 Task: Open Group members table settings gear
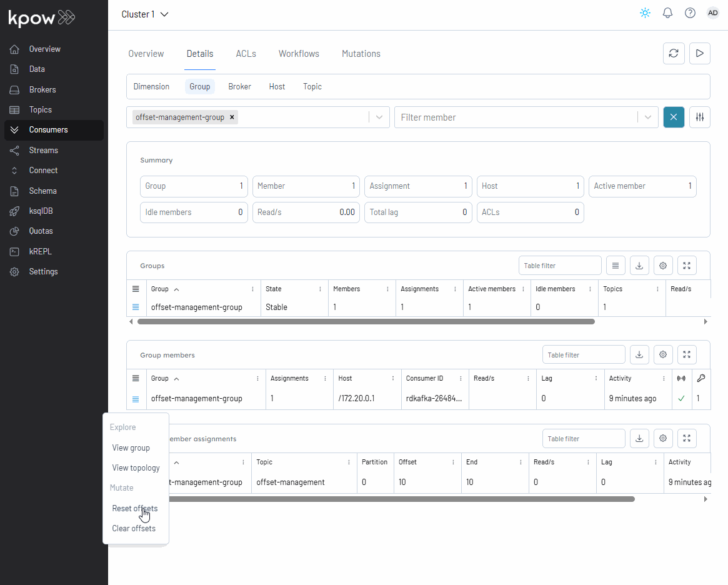click(x=663, y=355)
